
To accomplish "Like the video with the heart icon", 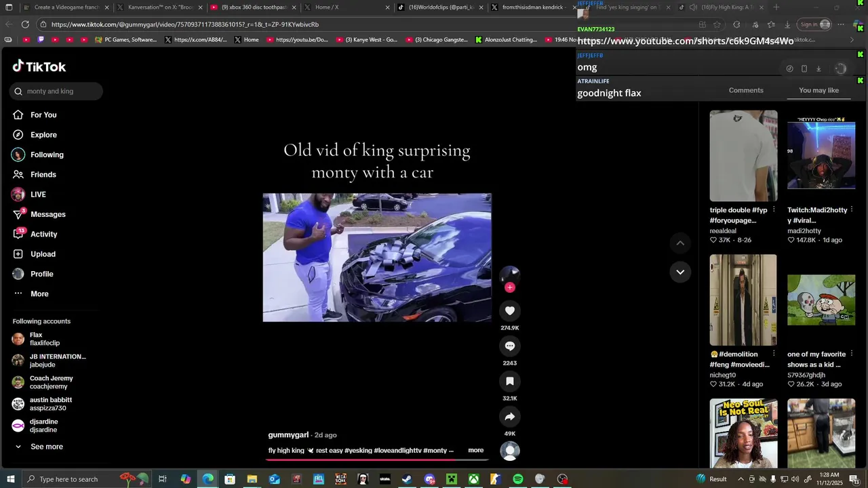I will click(x=510, y=310).
